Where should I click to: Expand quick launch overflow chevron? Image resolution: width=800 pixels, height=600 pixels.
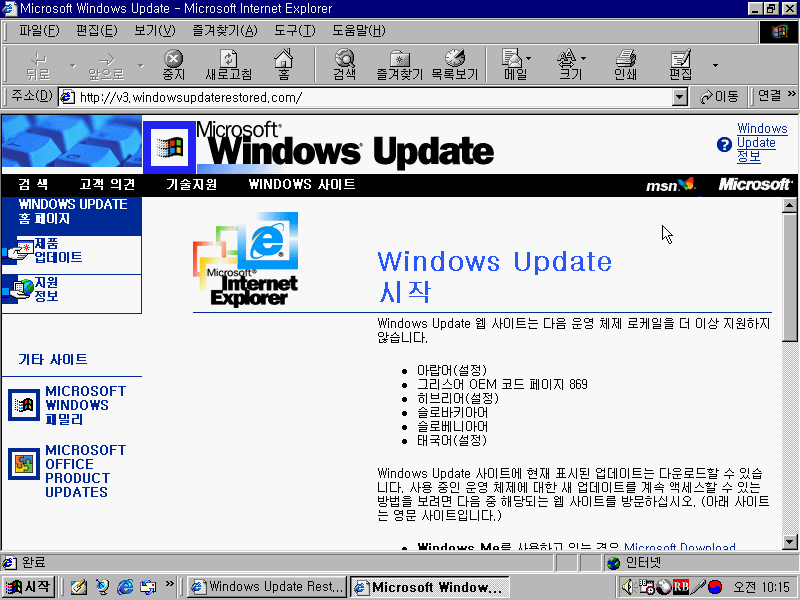pos(170,583)
